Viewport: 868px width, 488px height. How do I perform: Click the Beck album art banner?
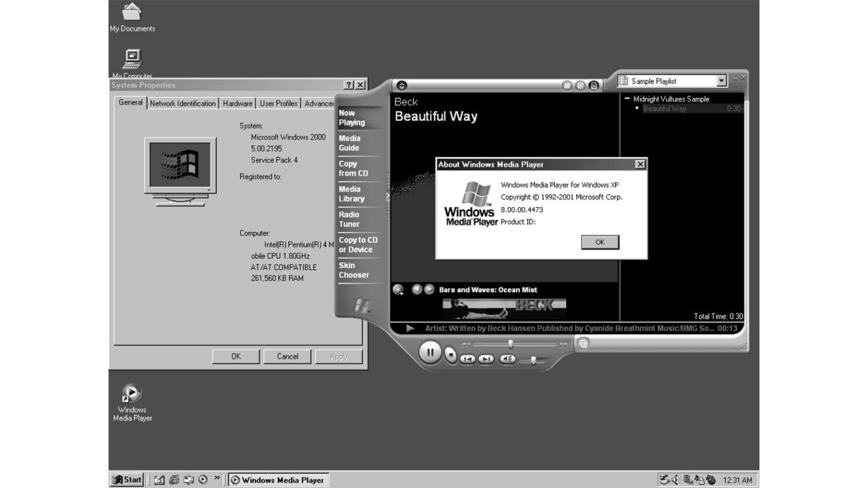504,308
